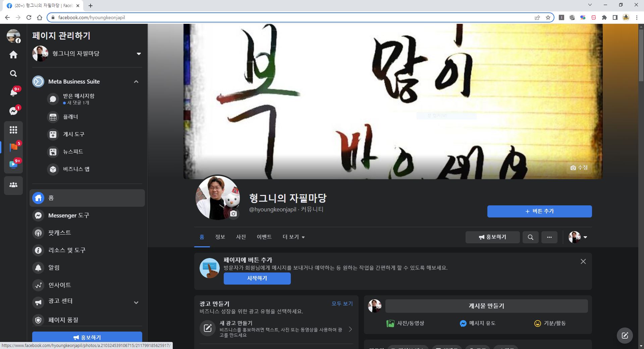Select 홈 in the page management sidebar

pyautogui.click(x=87, y=198)
